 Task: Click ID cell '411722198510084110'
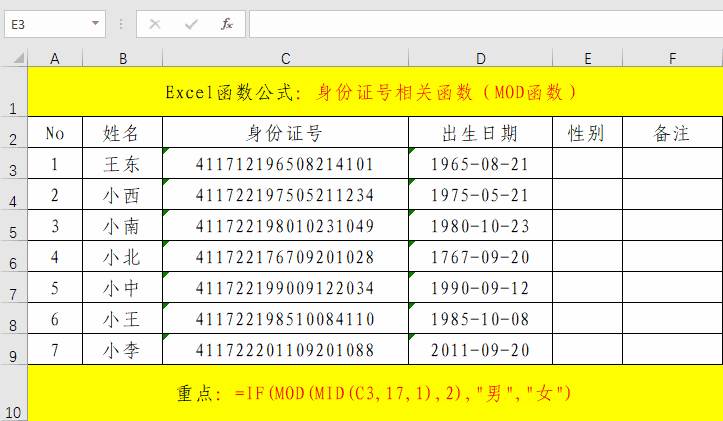[x=285, y=319]
